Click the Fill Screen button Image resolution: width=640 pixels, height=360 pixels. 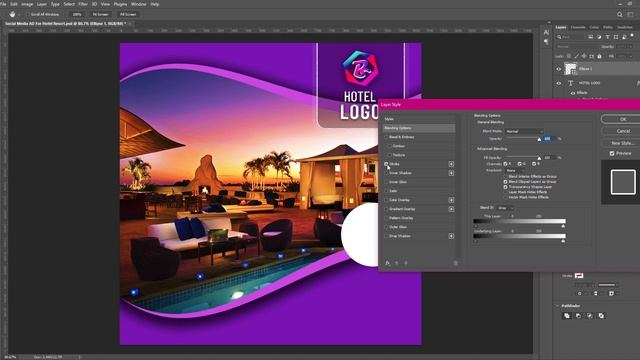coord(128,14)
